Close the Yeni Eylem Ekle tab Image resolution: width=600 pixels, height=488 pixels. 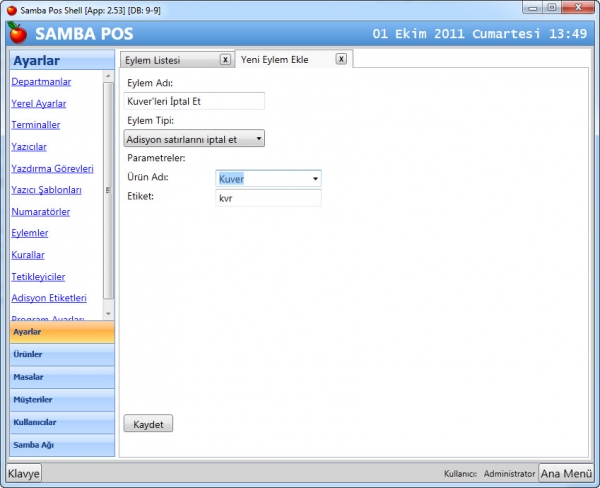pos(341,59)
